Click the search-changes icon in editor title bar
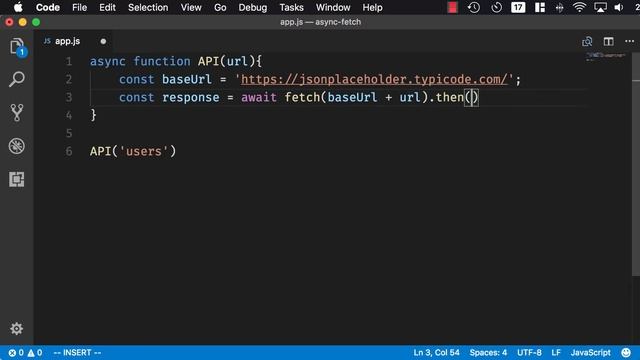 tap(587, 41)
